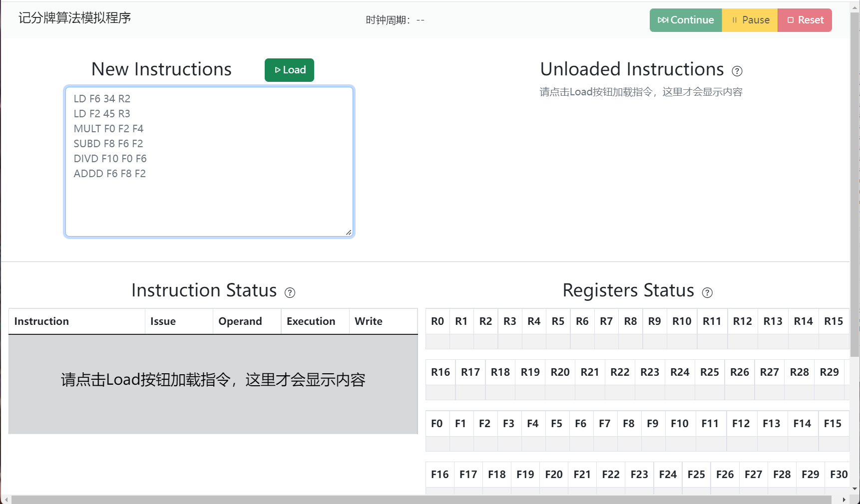This screenshot has height=504, width=860.
Task: Click the F0 register header
Action: [437, 424]
